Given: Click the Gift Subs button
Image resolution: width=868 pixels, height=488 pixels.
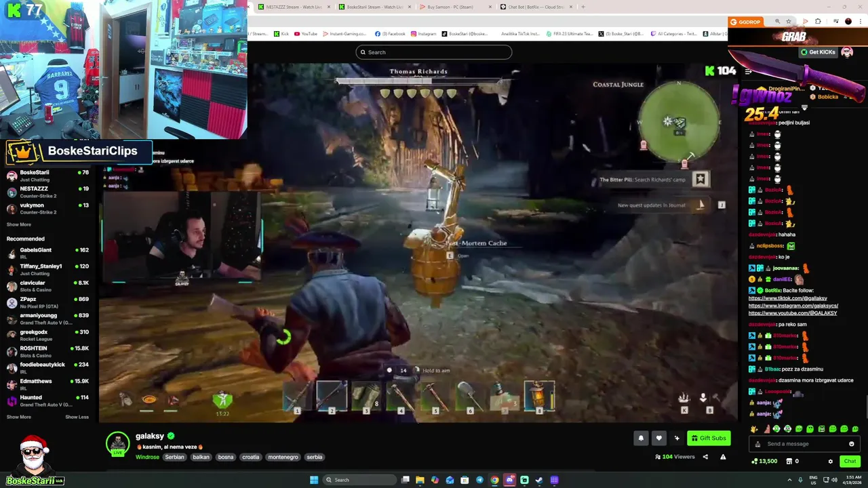Looking at the screenshot, I should tap(709, 438).
